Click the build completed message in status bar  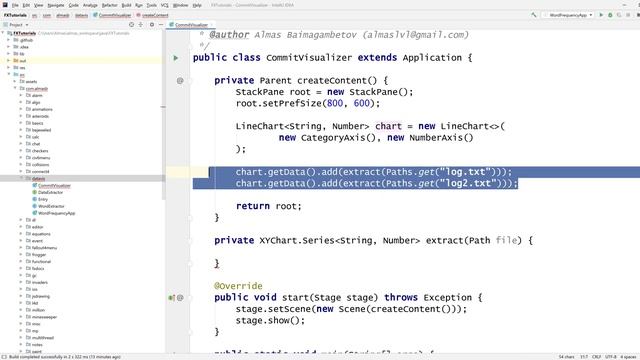pyautogui.click(x=64, y=357)
